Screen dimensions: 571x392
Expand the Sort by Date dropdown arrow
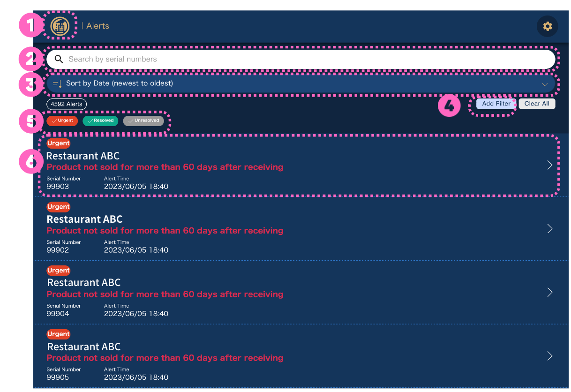(545, 84)
